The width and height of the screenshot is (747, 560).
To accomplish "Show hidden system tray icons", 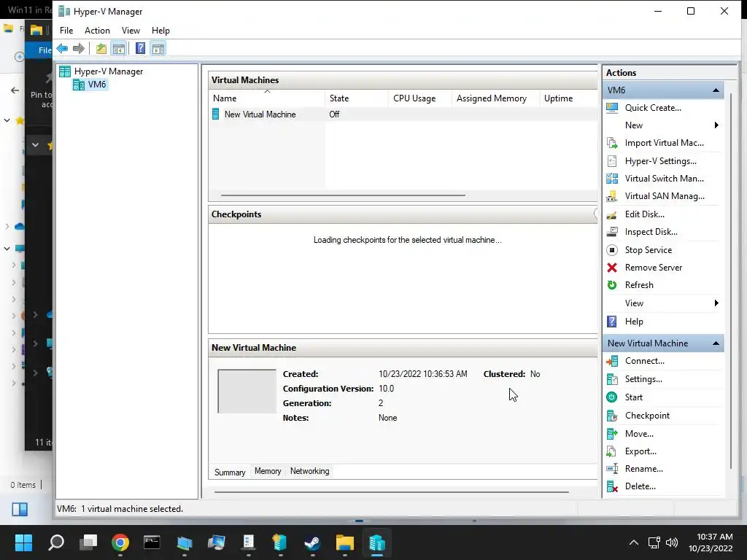I will coord(634,542).
